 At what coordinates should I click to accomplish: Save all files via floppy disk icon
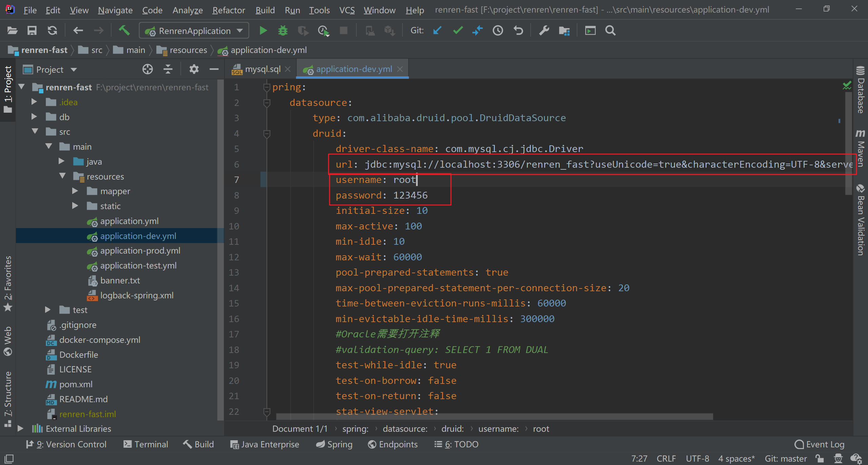(x=32, y=31)
